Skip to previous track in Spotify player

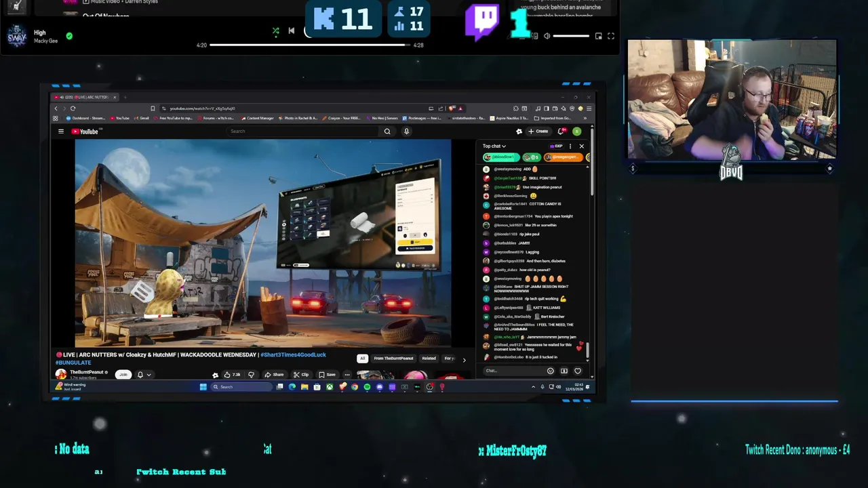coord(292,30)
